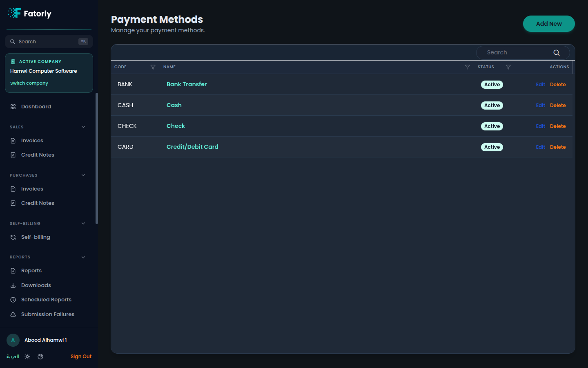
Task: Open the Code column filter icon
Action: (153, 67)
